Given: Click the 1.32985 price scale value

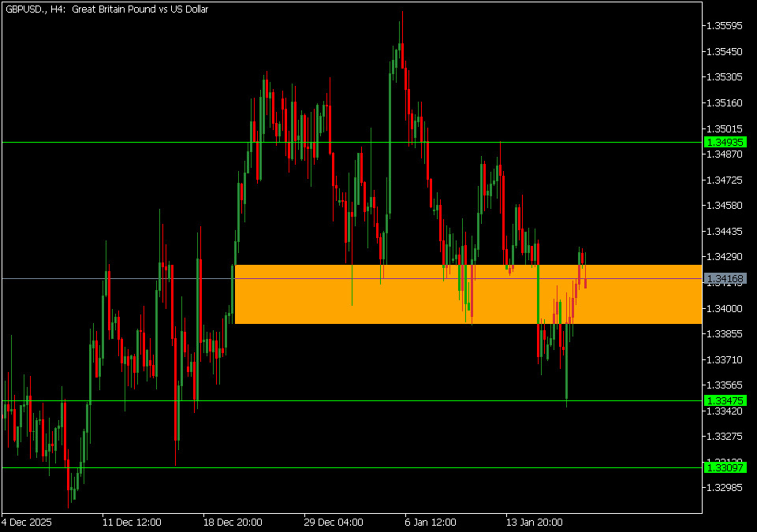Looking at the screenshot, I should pos(724,487).
